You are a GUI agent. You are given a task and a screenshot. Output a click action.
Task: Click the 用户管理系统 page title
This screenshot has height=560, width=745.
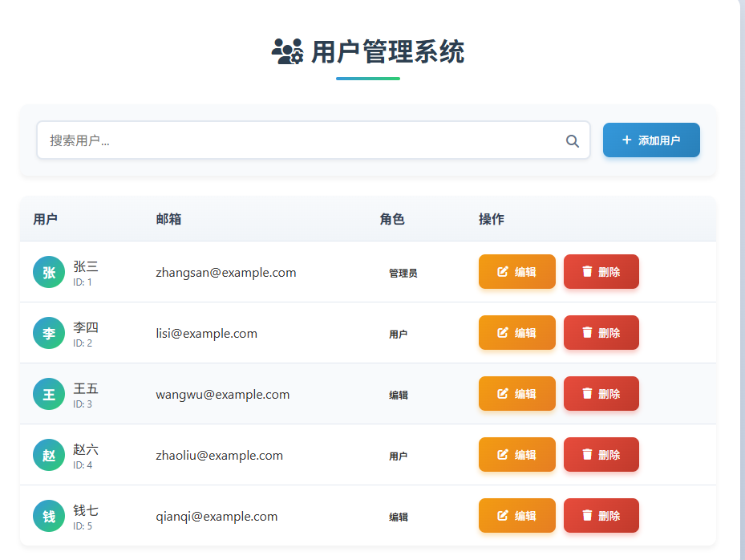387,51
